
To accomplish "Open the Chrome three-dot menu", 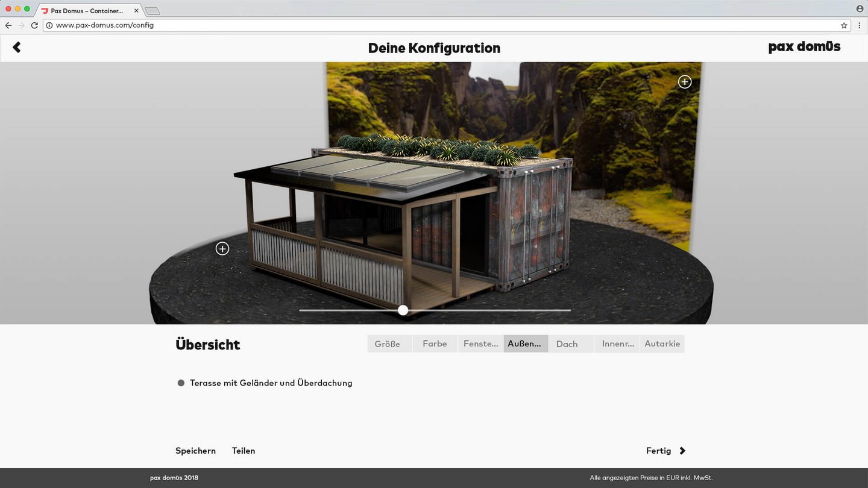I will coord(860,25).
